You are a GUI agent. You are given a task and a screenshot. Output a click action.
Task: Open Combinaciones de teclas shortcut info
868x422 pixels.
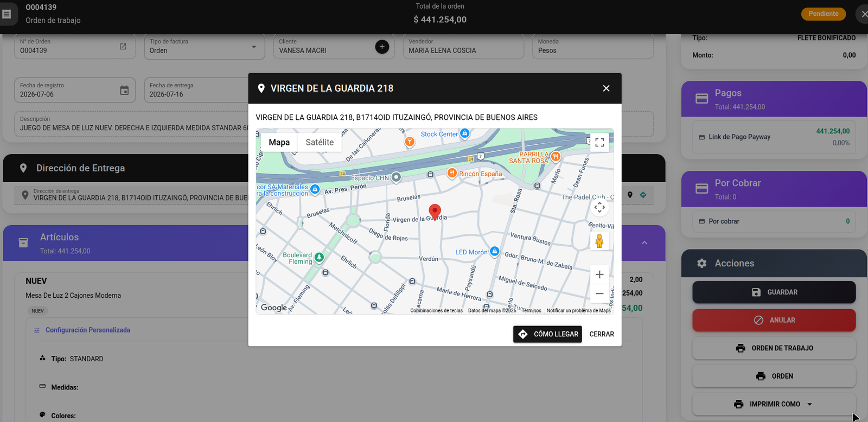[x=436, y=311]
